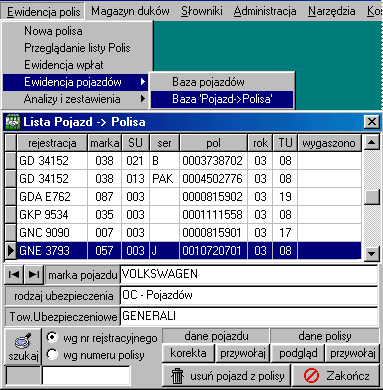Screen dimensions: 383x390
Task: Click the SU column header
Action: point(135,143)
